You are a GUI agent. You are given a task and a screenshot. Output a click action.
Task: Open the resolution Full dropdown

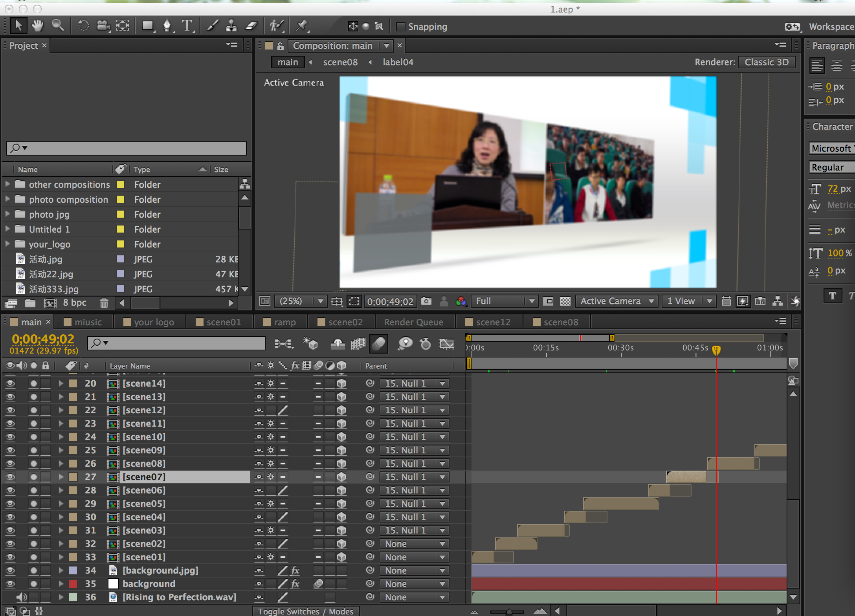click(x=505, y=301)
